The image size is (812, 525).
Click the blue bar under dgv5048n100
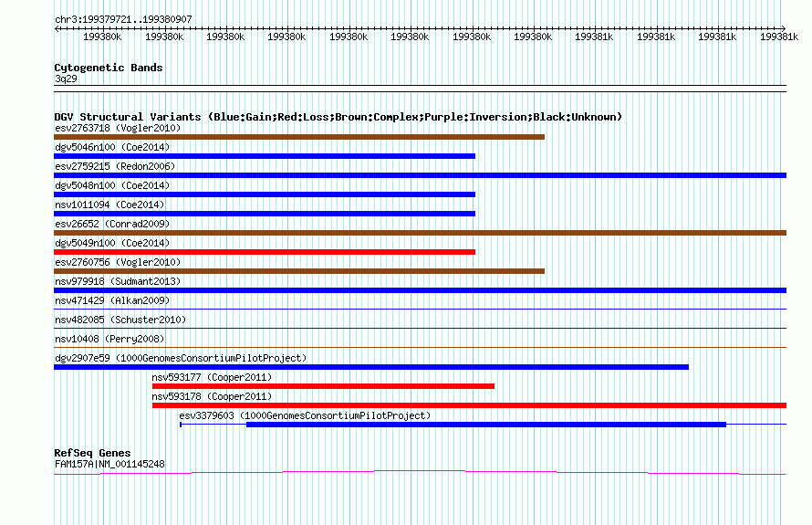coord(265,194)
